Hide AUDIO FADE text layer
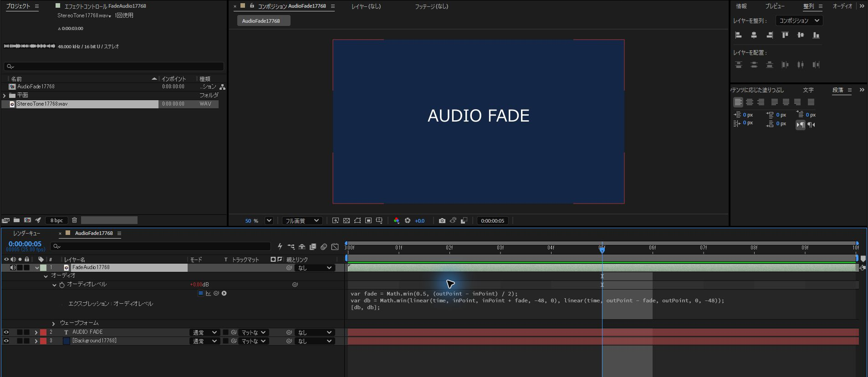Viewport: 868px width, 377px height. coord(6,332)
